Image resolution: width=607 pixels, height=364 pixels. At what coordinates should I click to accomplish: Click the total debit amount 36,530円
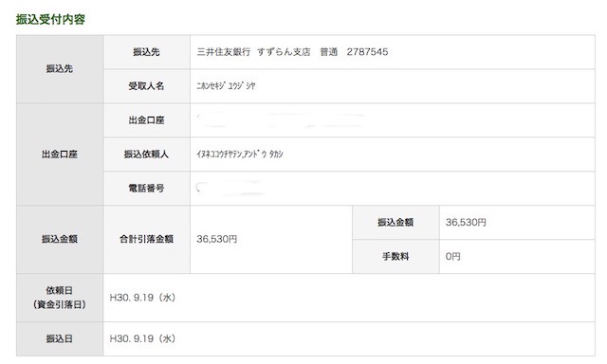[x=217, y=239]
